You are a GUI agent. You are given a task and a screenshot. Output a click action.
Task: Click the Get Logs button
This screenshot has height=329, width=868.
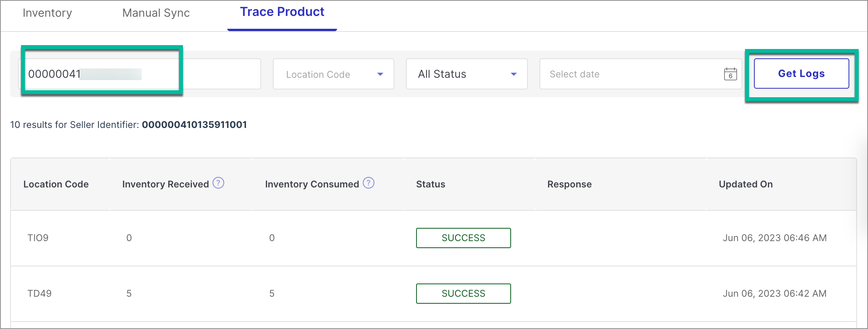click(x=801, y=73)
